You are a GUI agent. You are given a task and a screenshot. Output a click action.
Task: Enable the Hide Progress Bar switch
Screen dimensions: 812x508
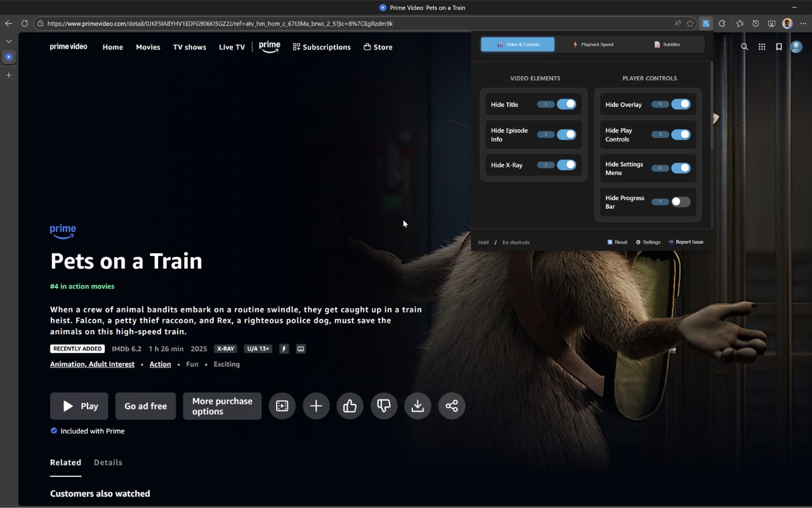click(681, 202)
